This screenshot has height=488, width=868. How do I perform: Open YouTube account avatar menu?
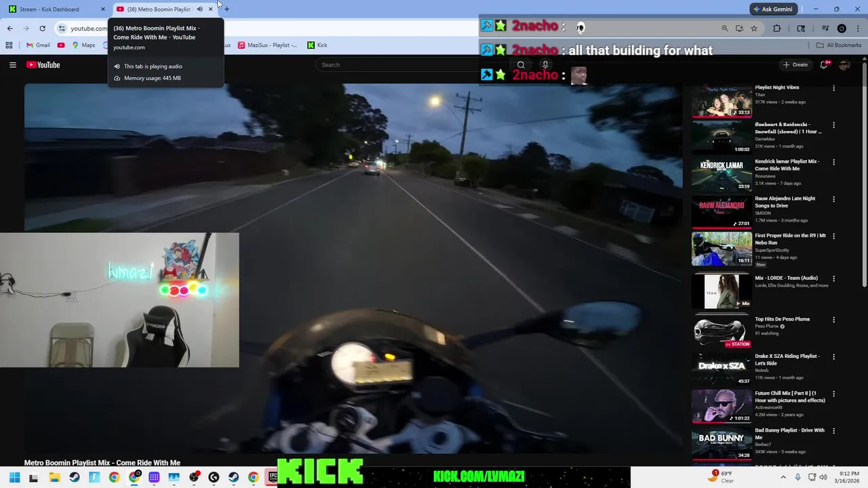click(844, 64)
